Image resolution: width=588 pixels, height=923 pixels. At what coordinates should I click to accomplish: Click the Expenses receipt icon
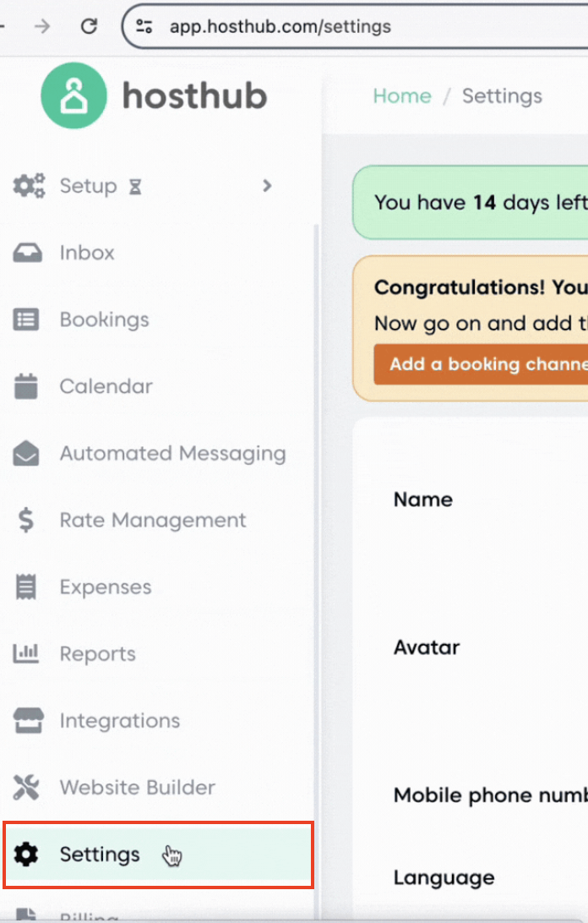click(27, 587)
